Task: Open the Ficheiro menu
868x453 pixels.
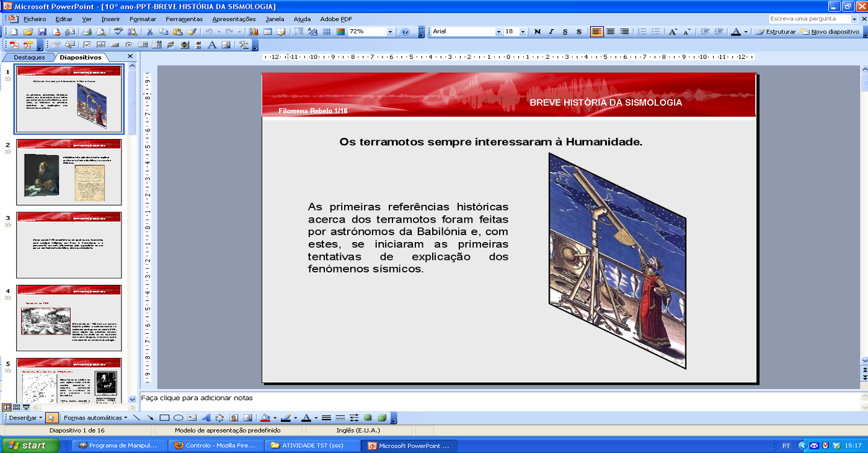Action: click(35, 19)
